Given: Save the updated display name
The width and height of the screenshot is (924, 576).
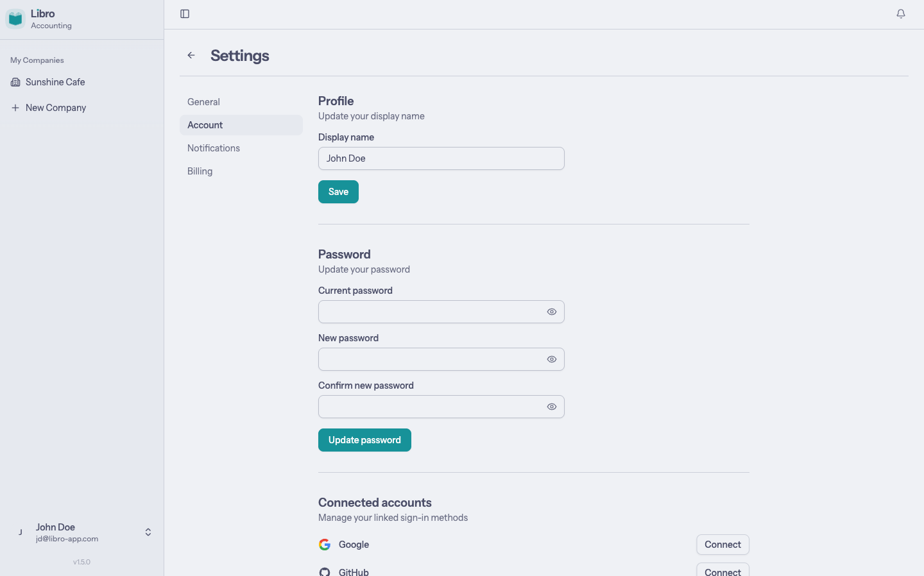Looking at the screenshot, I should [338, 191].
